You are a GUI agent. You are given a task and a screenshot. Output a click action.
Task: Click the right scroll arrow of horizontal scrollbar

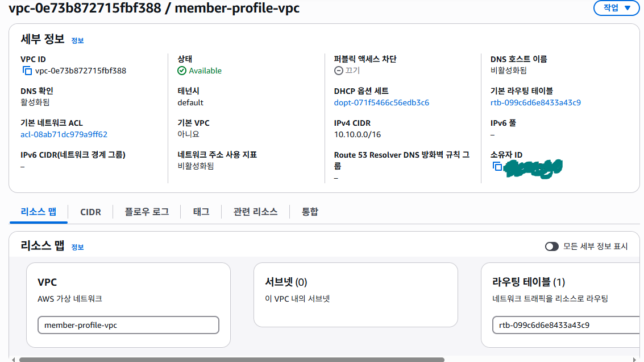coord(634,360)
